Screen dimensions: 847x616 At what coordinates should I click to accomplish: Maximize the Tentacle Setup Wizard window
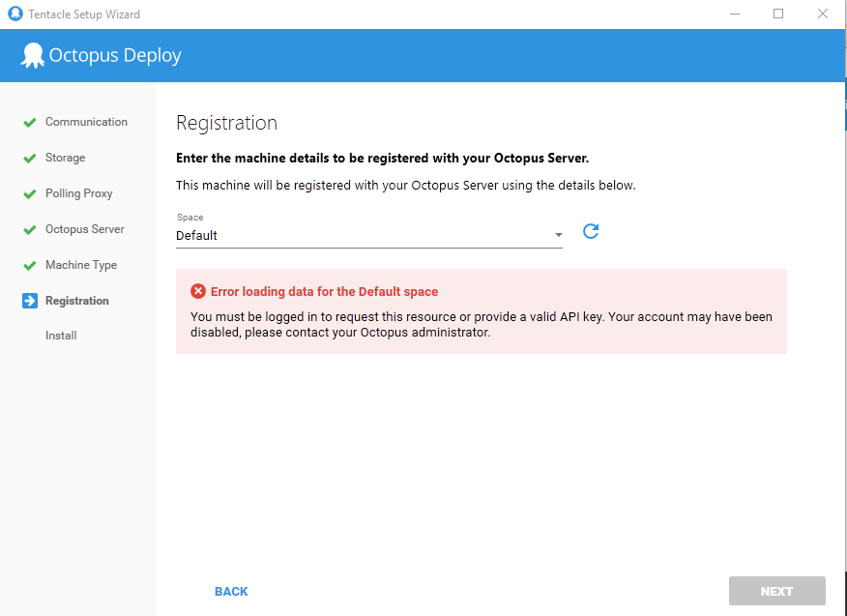point(778,14)
